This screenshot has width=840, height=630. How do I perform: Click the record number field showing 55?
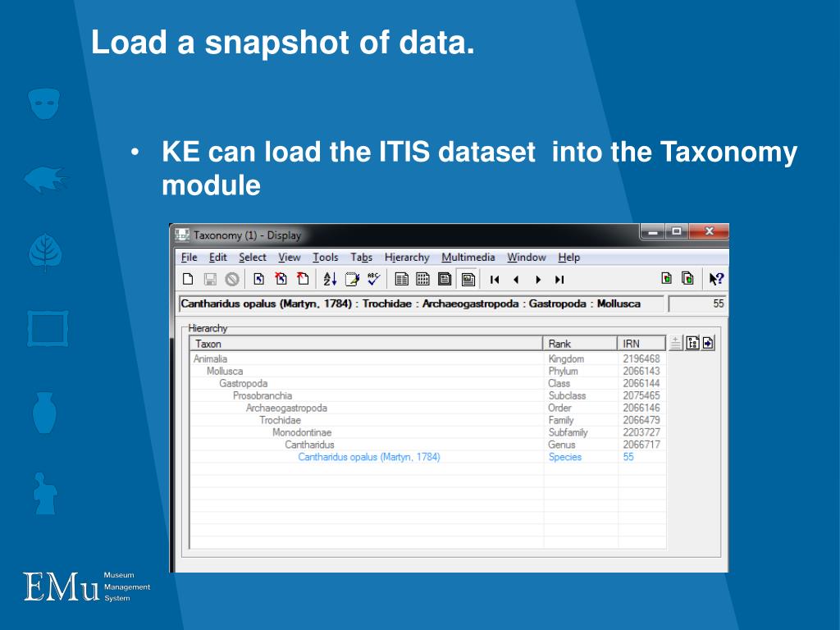[x=697, y=304]
